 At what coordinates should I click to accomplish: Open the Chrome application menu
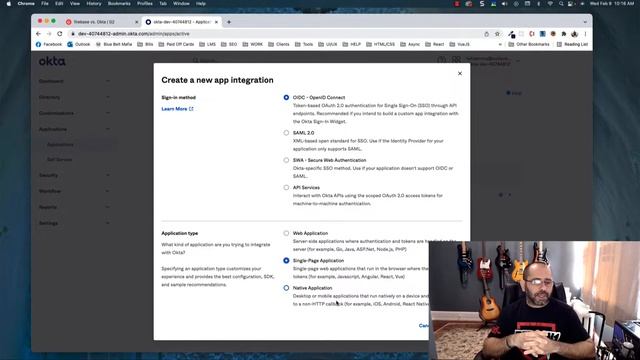coord(26,4)
